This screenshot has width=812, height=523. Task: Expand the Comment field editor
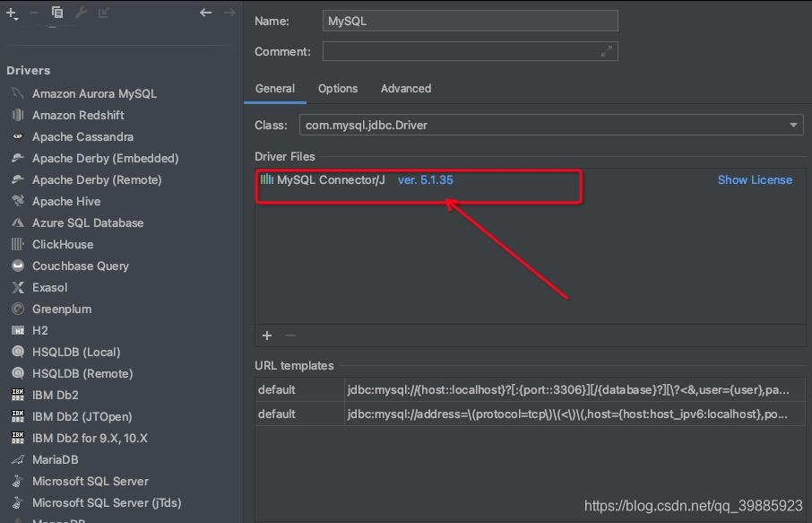[607, 51]
